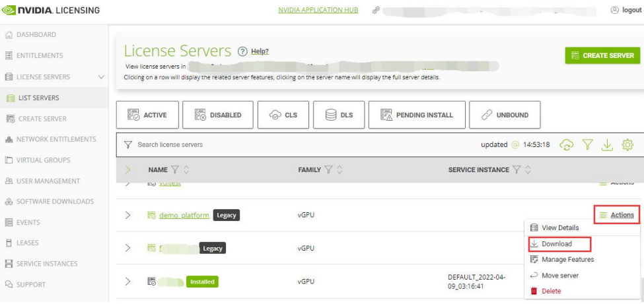Filter servers by Active
The image size is (644, 304).
(147, 115)
